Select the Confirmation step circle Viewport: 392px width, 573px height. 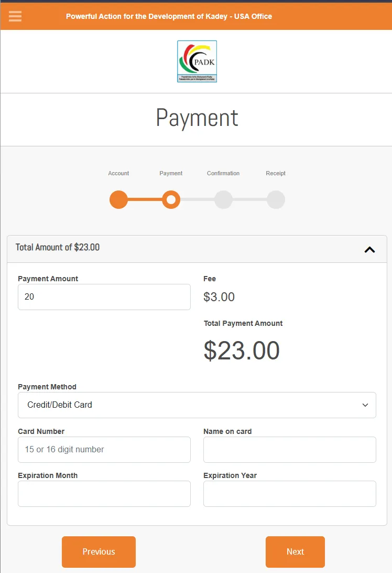coord(223,199)
